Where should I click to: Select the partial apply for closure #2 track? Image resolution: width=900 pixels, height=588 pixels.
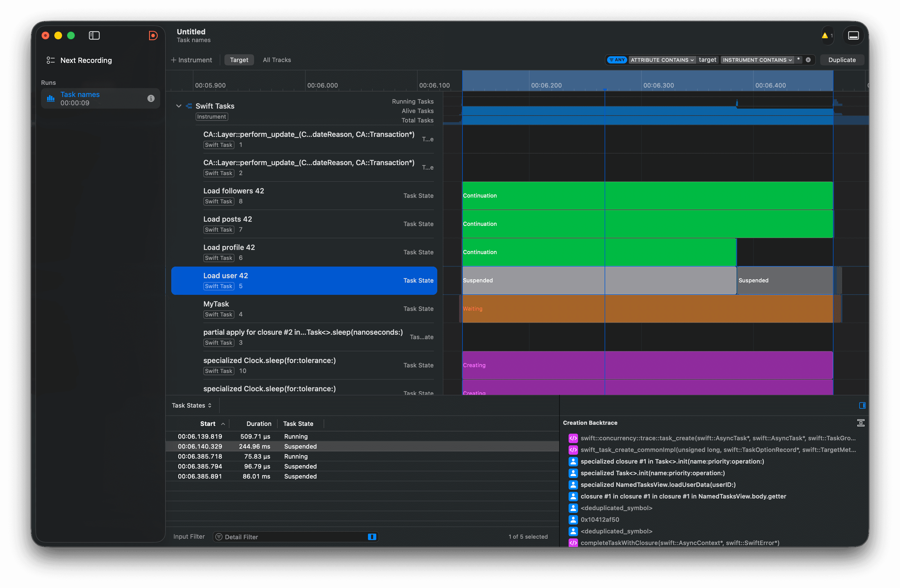304,337
